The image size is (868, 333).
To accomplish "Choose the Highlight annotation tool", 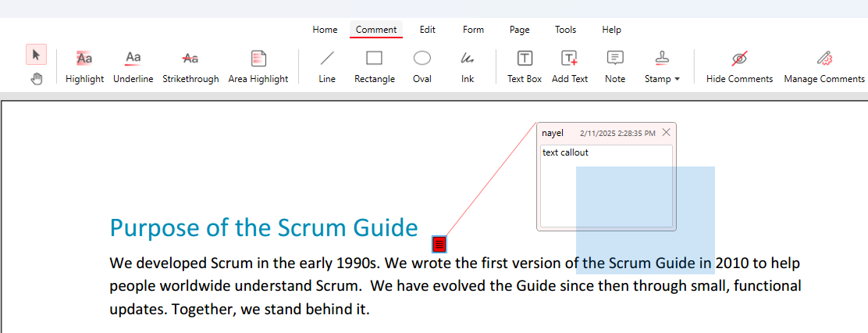I will coord(85,67).
